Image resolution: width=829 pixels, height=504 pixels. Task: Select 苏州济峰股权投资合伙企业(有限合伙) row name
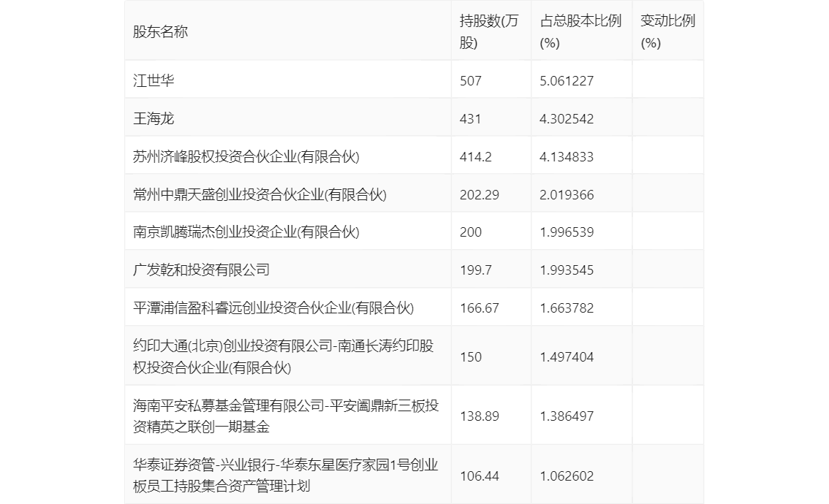click(x=246, y=156)
